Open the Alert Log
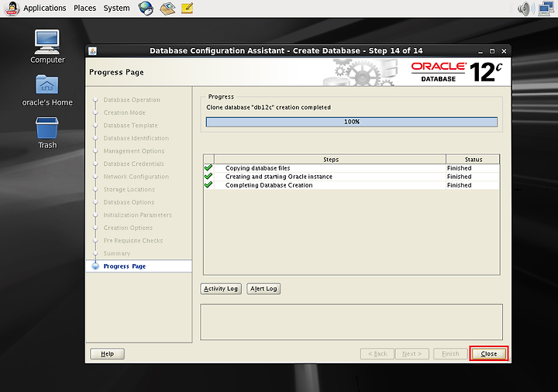The width and height of the screenshot is (558, 392). [x=263, y=288]
